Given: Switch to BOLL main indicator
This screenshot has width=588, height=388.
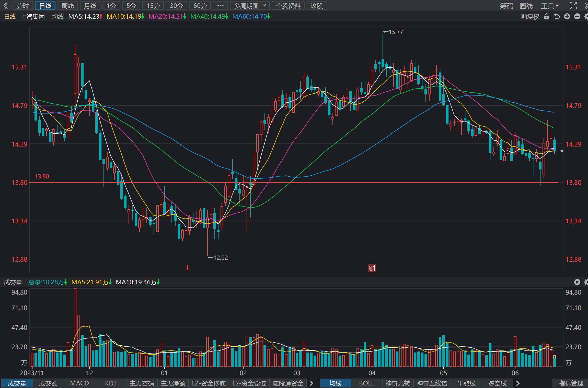Looking at the screenshot, I should pos(367,383).
